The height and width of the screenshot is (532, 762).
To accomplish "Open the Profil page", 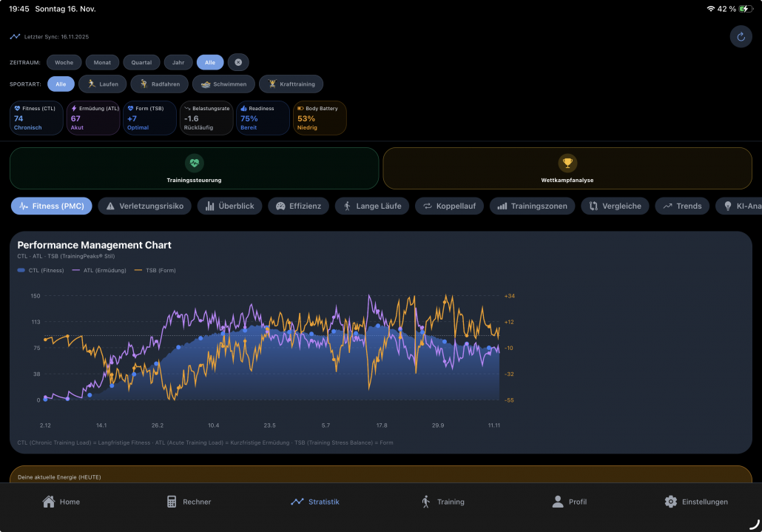I will coord(569,502).
